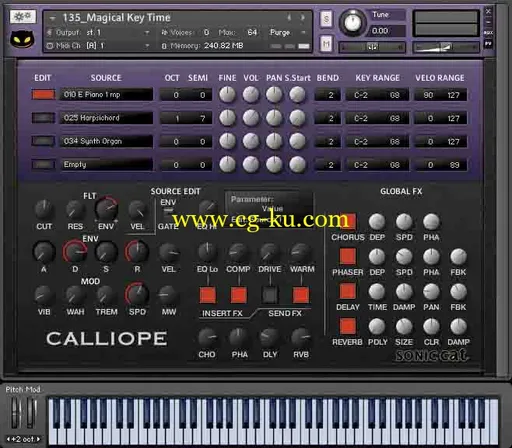Viewport: 512px width, 448px height.
Task: Click the envelope R release knob
Action: tap(137, 252)
